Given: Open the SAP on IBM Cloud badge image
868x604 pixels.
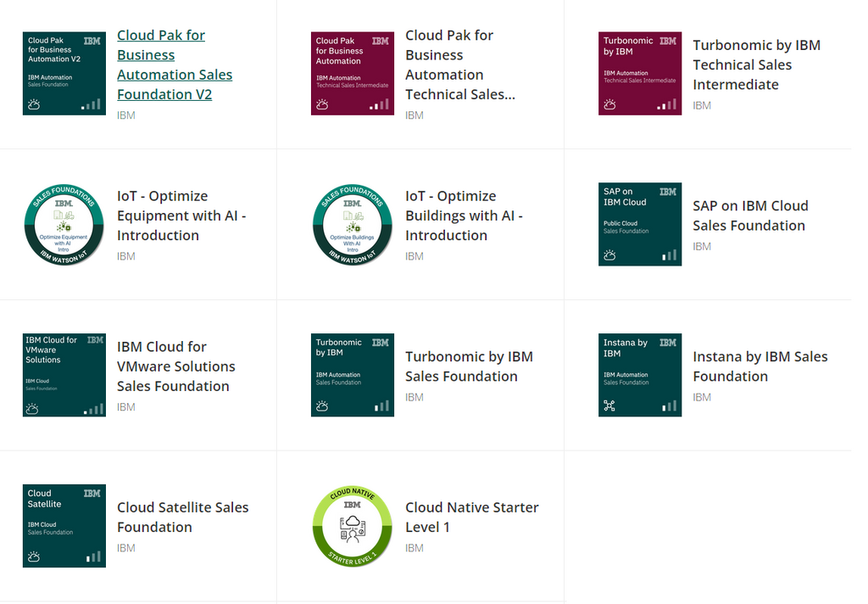Looking at the screenshot, I should pyautogui.click(x=640, y=225).
